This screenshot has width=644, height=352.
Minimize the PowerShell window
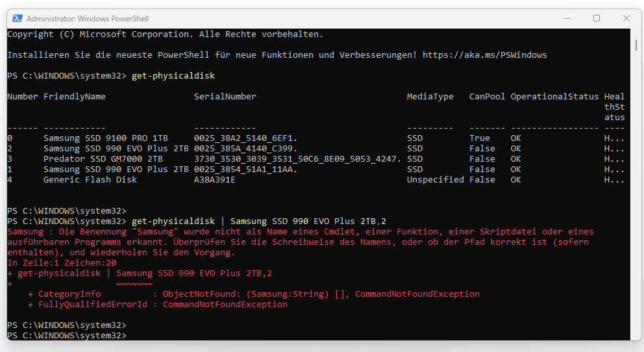(x=566, y=18)
